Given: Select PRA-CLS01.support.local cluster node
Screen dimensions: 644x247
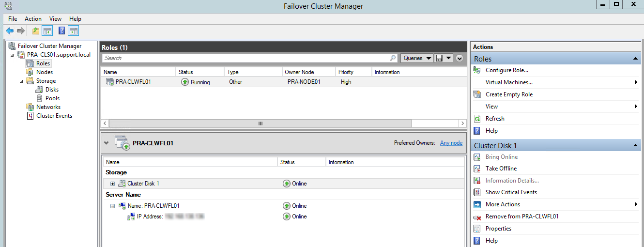Looking at the screenshot, I should coord(59,55).
